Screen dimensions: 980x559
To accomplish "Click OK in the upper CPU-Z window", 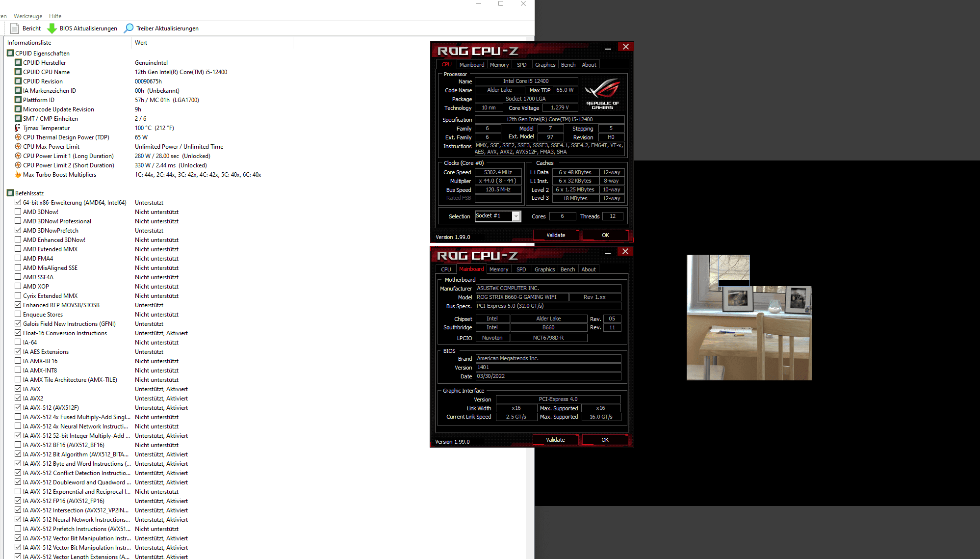I will coord(605,235).
